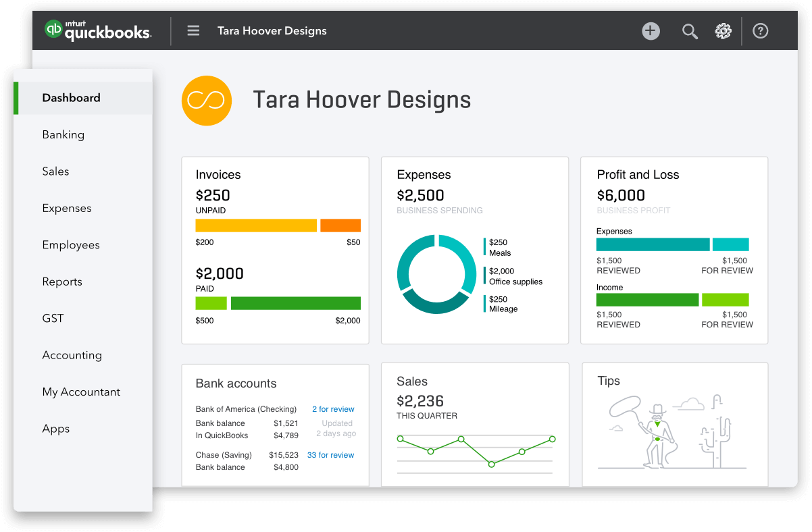Open the search magnifier
Image resolution: width=812 pixels, height=532 pixels.
pyautogui.click(x=689, y=31)
